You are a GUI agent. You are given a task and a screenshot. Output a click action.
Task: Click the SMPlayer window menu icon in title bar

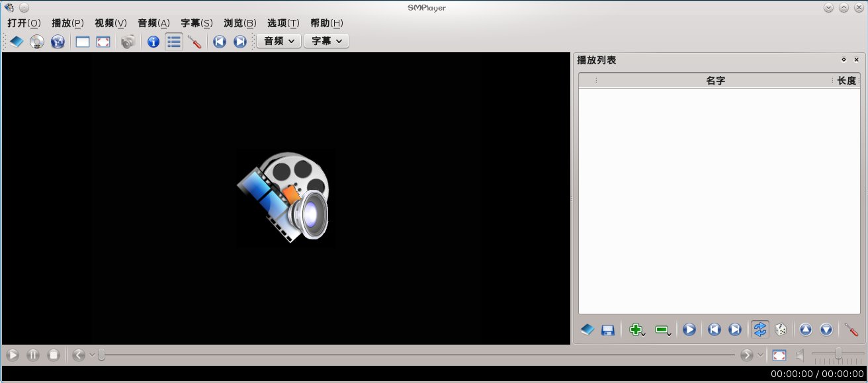(x=8, y=7)
